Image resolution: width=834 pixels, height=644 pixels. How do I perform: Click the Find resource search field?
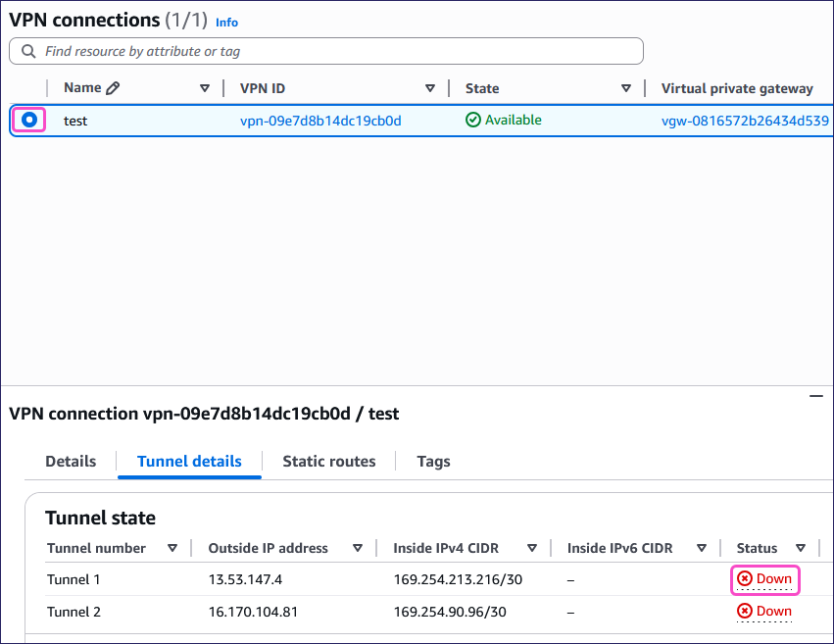tap(333, 51)
